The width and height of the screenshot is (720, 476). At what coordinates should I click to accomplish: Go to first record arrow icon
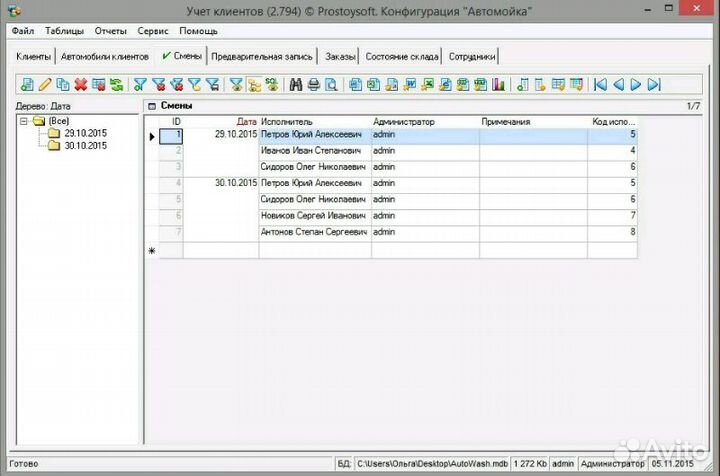coord(600,85)
